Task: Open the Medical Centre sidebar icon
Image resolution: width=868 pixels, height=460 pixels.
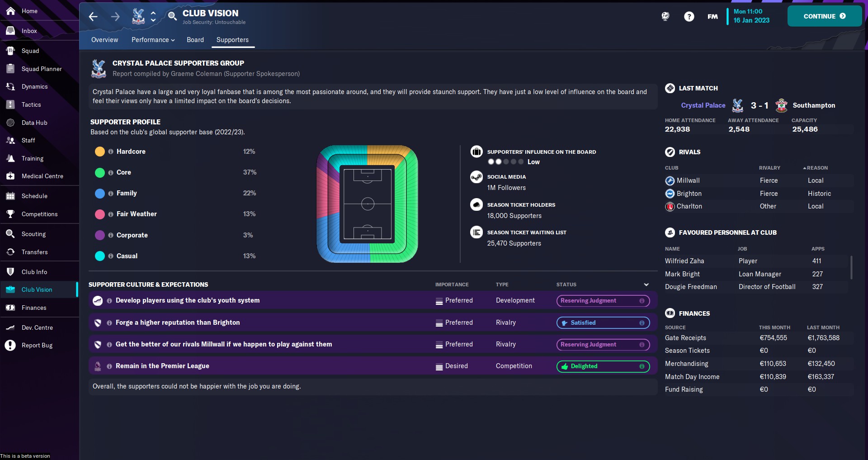Action: click(10, 176)
